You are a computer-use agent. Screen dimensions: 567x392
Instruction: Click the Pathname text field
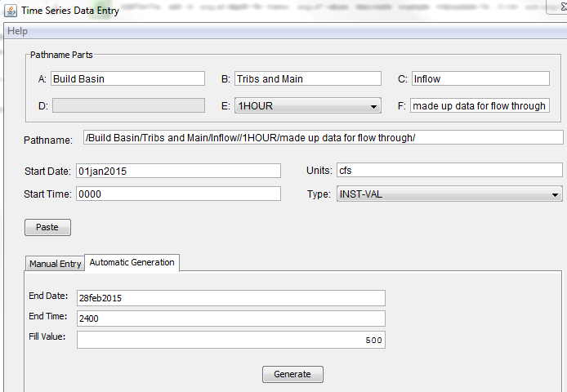[x=324, y=137]
